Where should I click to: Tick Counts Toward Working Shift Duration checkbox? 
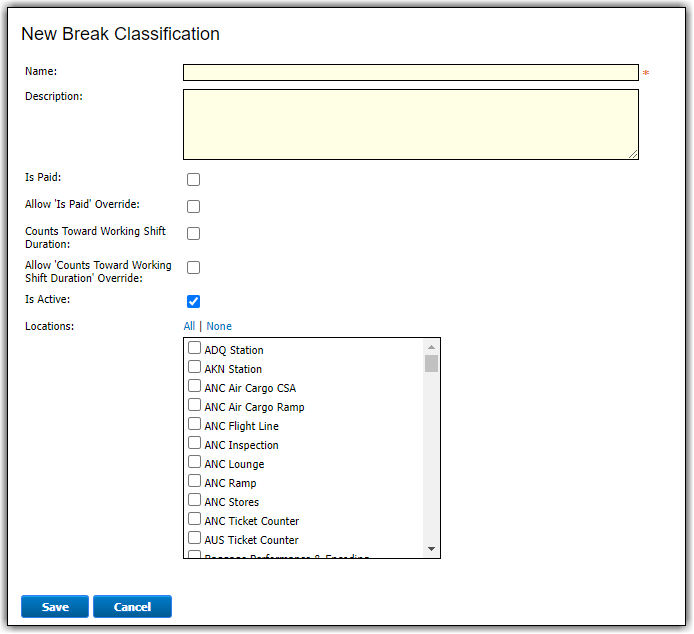(194, 234)
